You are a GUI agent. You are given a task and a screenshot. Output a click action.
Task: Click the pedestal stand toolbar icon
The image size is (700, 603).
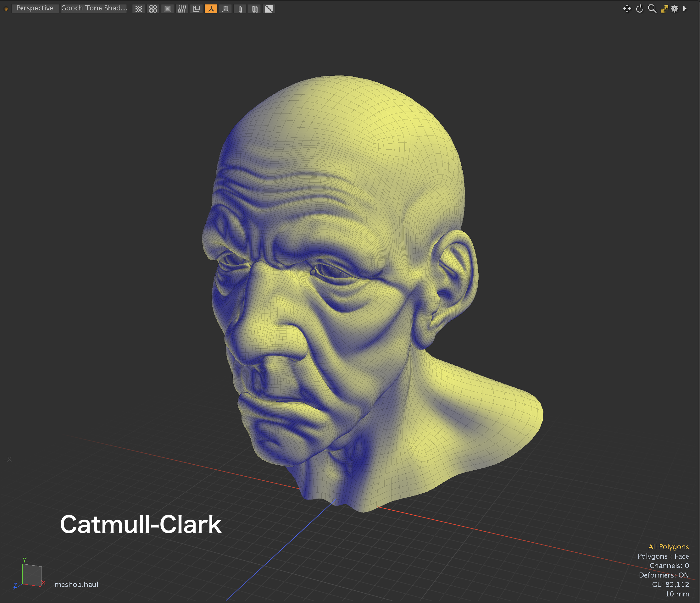pos(226,9)
